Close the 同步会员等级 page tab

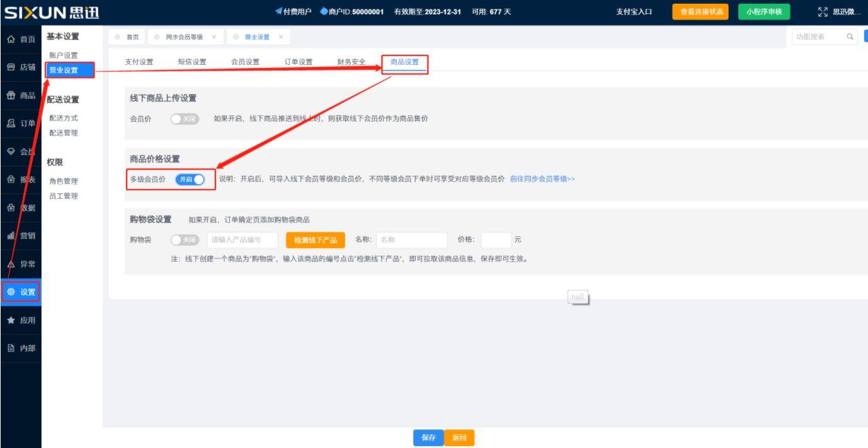coord(214,37)
